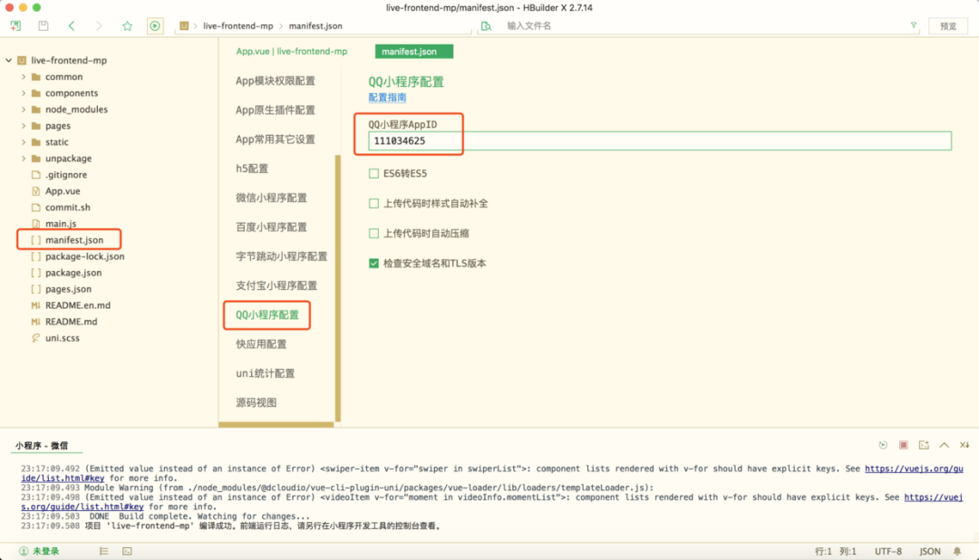Viewport: 979px width, 560px height.
Task: Click the new terminal icon in the console
Action: pos(924,445)
